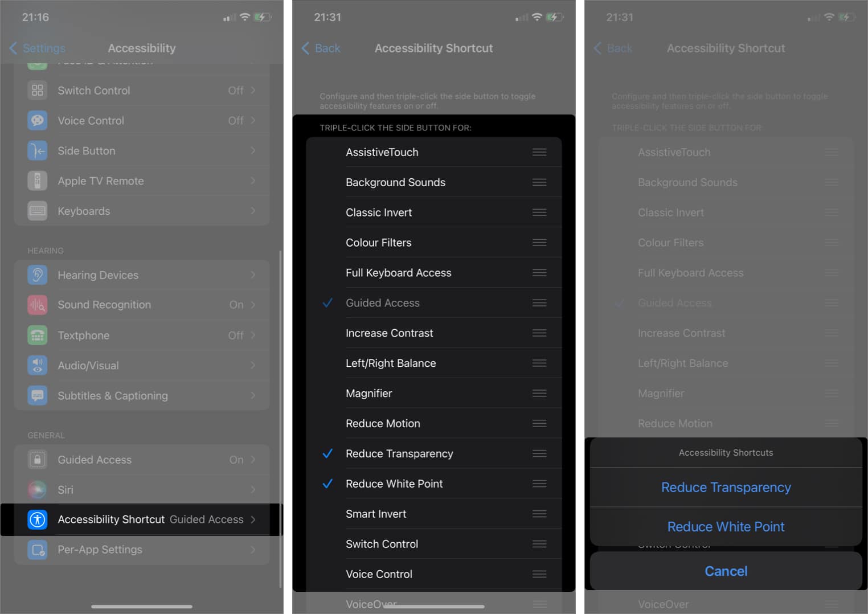Viewport: 868px width, 614px height.
Task: Select the Hearing Devices icon
Action: pos(37,275)
